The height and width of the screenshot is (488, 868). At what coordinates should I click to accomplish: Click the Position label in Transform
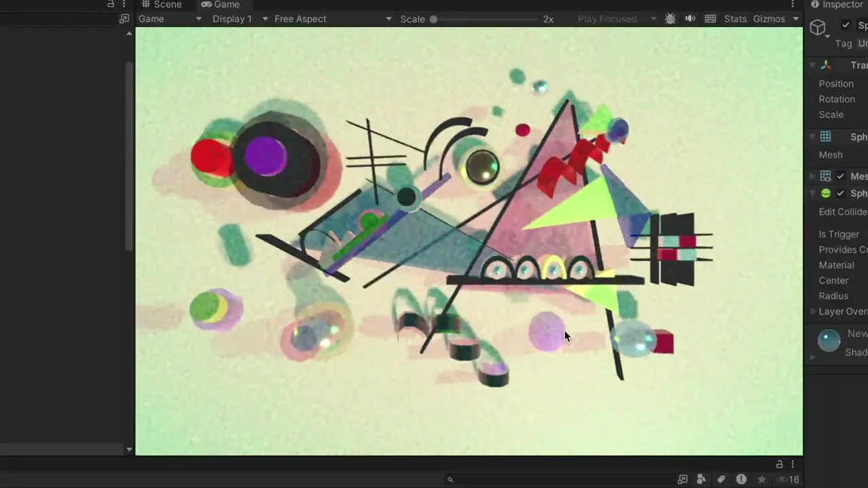[836, 84]
